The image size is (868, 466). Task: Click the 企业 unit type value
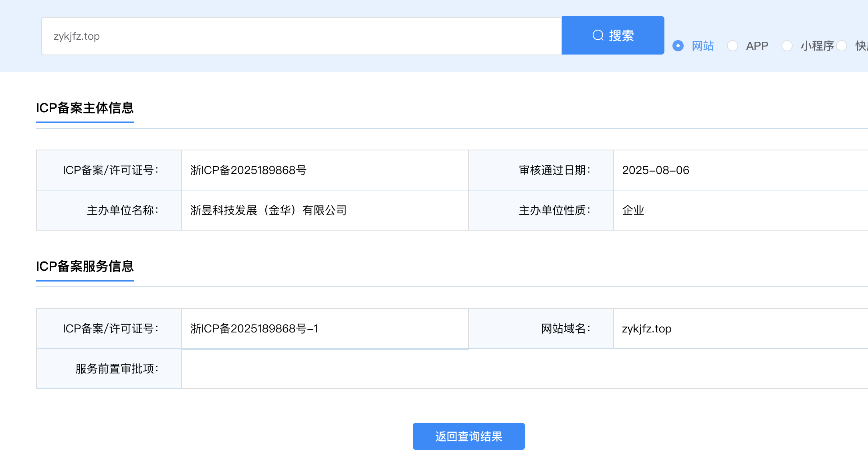(x=633, y=211)
